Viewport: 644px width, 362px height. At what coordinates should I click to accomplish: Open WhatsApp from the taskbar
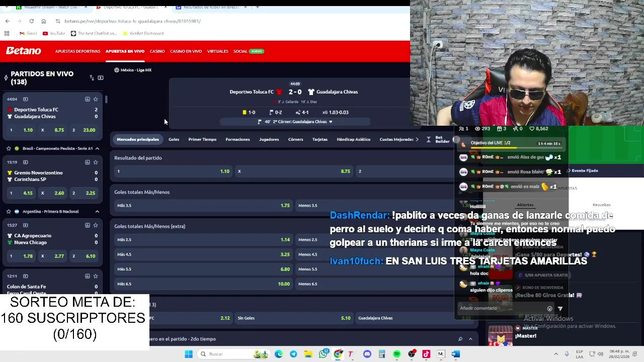324,354
